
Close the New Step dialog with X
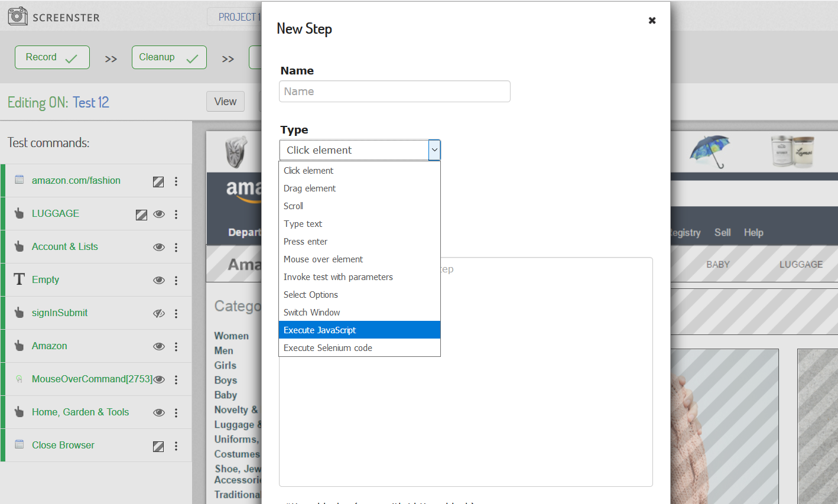coord(652,20)
